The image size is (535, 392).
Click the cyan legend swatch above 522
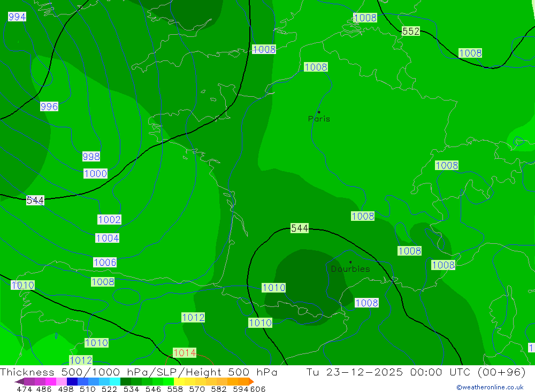[x=115, y=381]
